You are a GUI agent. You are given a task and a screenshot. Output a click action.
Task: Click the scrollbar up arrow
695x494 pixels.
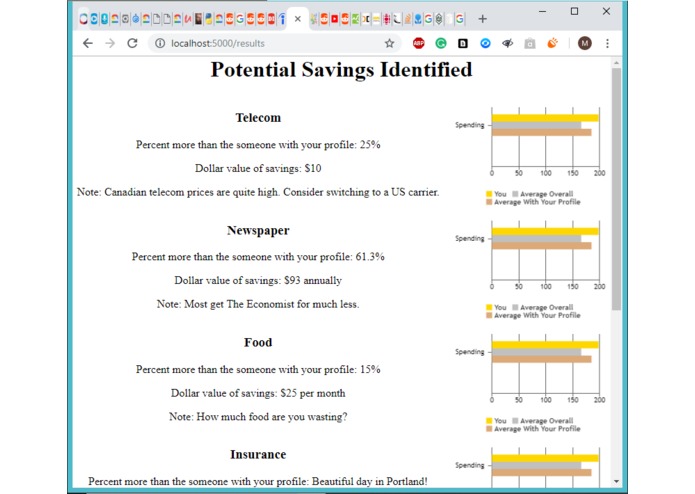tap(616, 63)
